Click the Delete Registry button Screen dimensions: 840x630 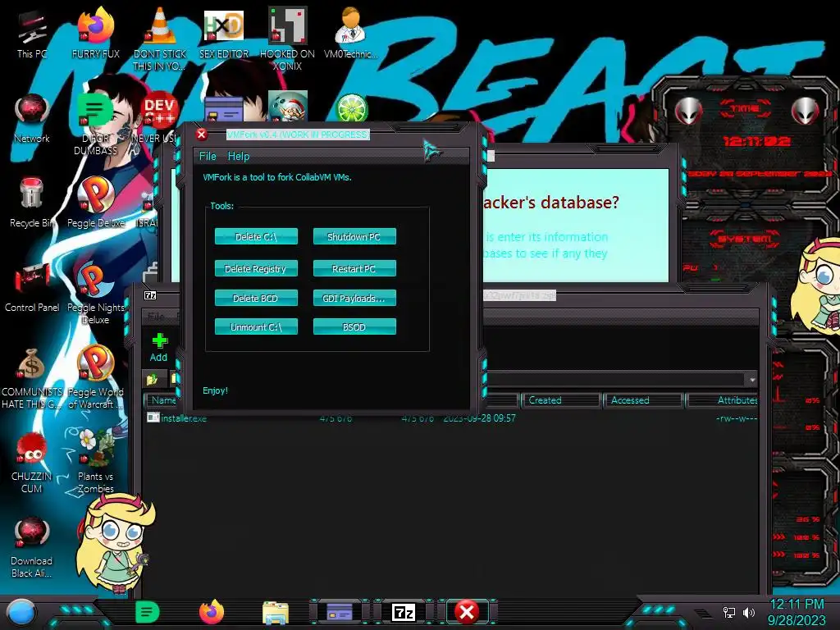tap(256, 268)
